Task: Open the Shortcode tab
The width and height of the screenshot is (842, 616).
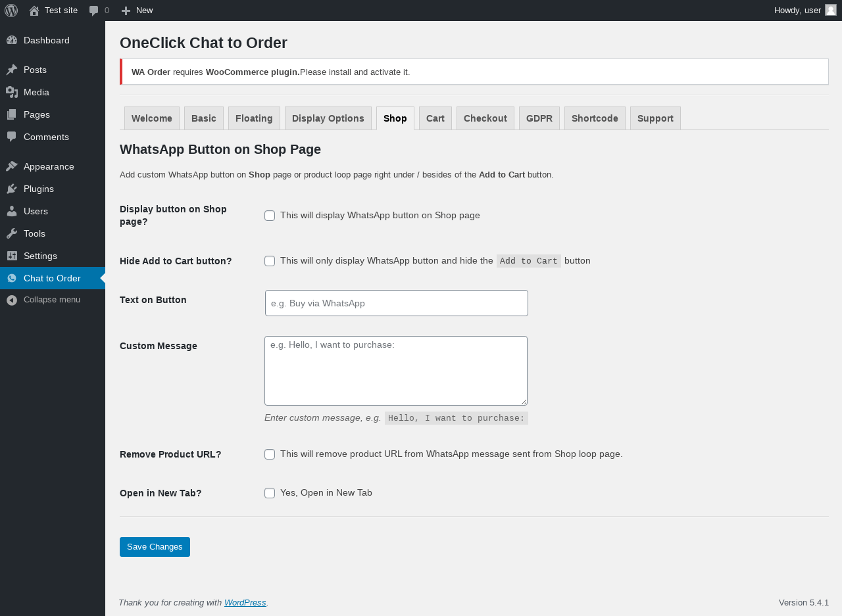Action: coord(595,118)
